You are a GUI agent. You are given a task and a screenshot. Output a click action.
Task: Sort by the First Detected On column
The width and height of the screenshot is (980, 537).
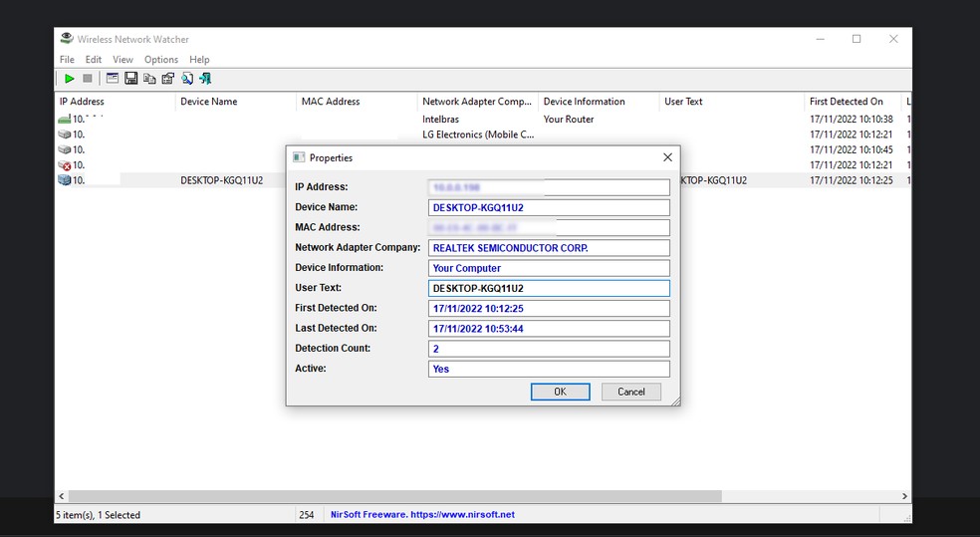point(847,102)
